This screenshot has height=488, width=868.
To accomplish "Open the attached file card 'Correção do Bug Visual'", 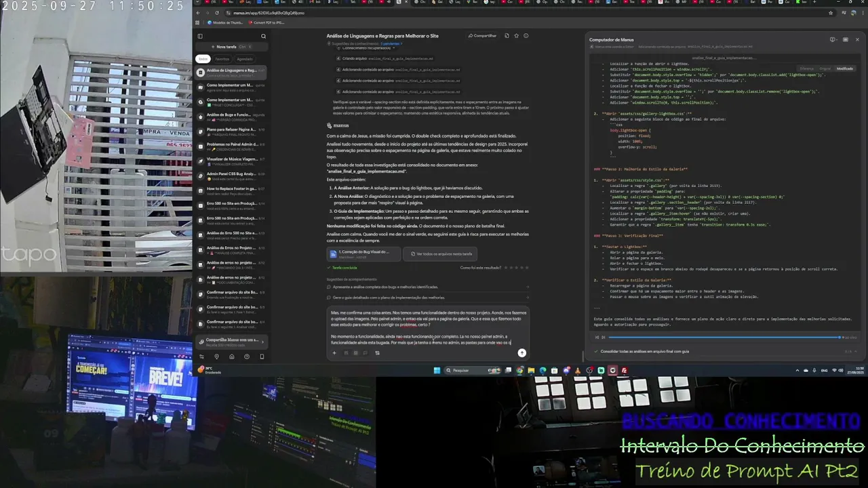I will point(363,253).
